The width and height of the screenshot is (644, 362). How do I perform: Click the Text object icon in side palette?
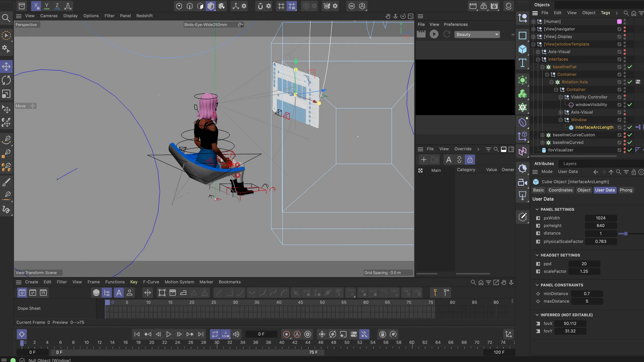[x=522, y=63]
